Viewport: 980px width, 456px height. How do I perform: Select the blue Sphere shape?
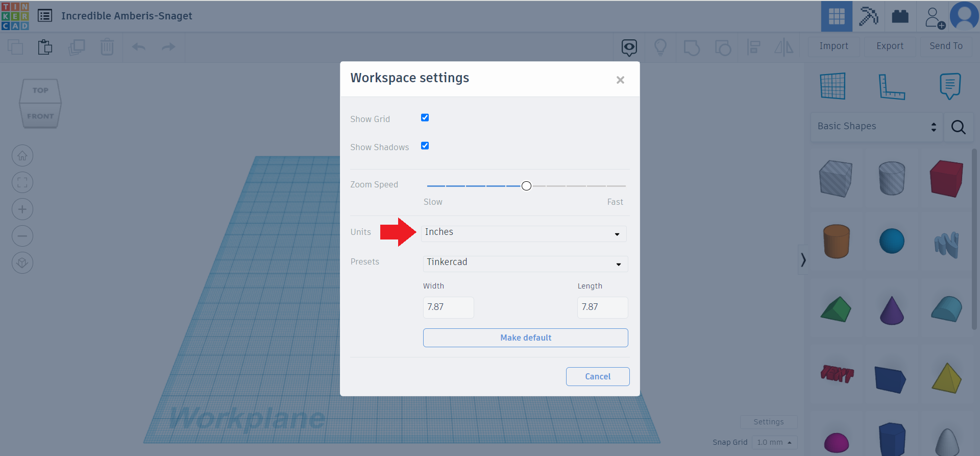click(892, 241)
